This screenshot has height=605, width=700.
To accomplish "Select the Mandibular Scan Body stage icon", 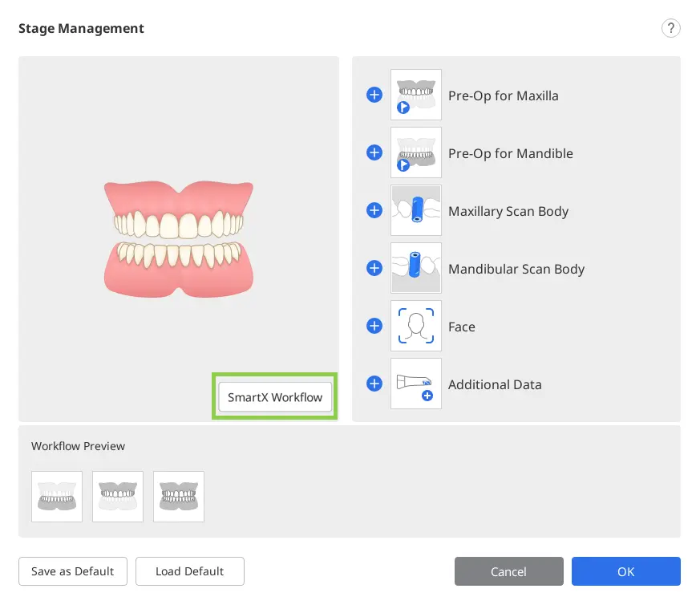I will click(415, 268).
